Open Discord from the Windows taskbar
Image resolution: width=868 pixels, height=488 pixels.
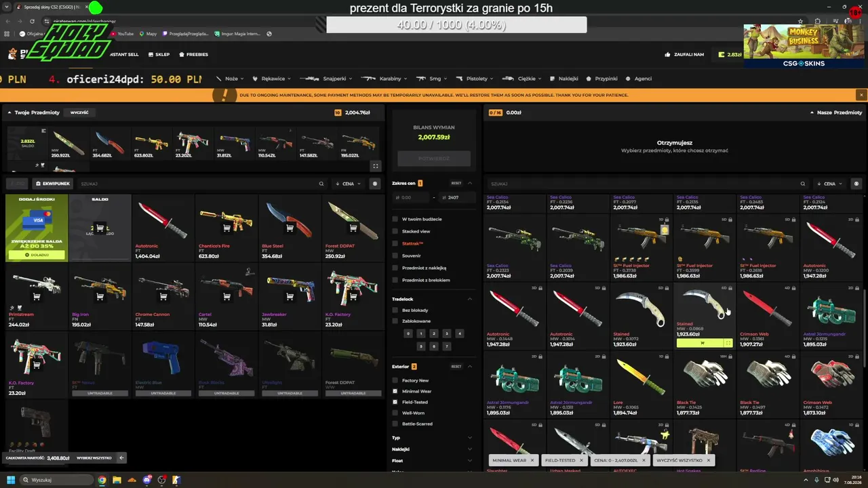146,480
